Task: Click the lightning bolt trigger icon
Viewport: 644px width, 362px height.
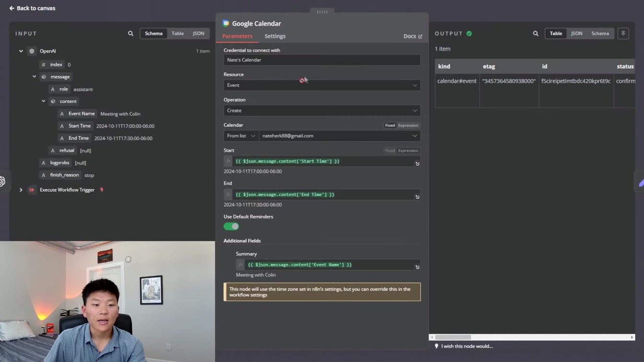Action: [x=102, y=190]
